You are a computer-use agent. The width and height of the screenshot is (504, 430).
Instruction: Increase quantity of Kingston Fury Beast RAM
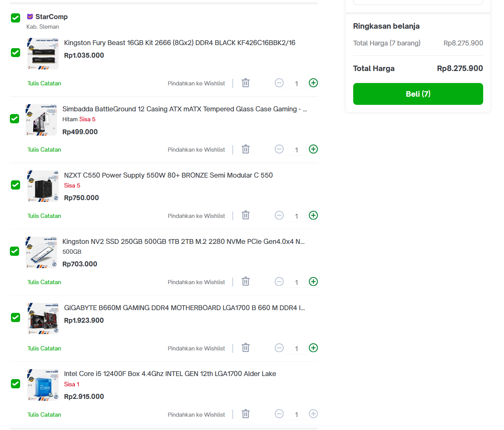(x=313, y=83)
